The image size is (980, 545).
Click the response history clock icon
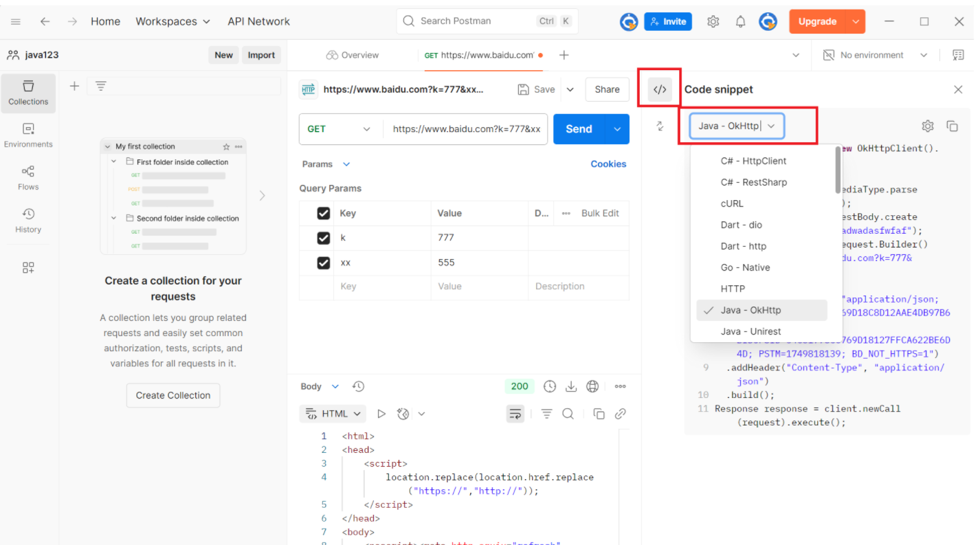[x=358, y=386]
